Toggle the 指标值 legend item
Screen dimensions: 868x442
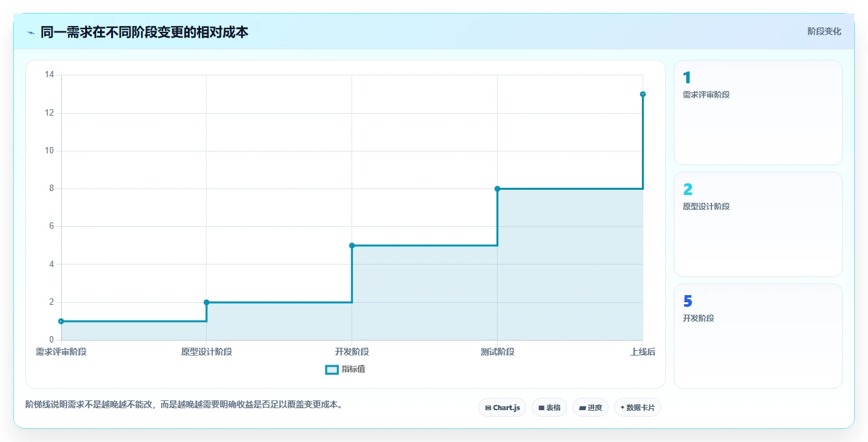pos(346,369)
